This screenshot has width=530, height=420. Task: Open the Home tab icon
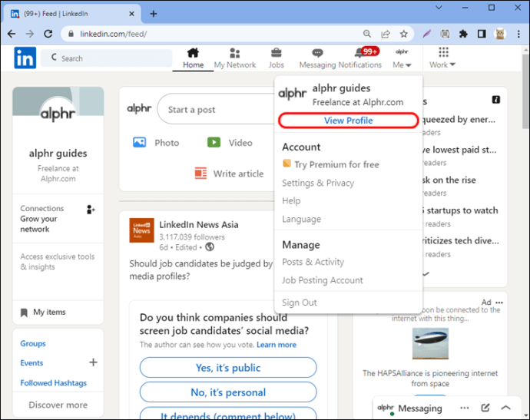[x=193, y=53]
